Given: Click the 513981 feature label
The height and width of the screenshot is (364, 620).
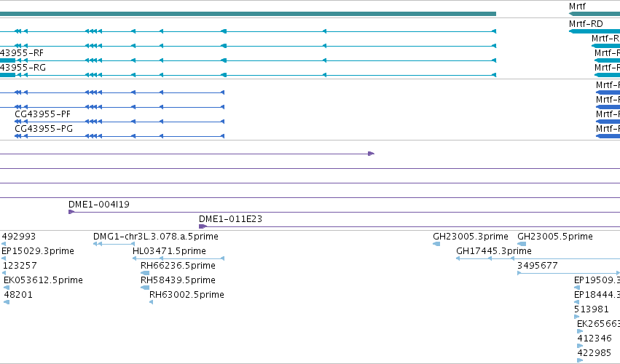Looking at the screenshot, I should [592, 309].
